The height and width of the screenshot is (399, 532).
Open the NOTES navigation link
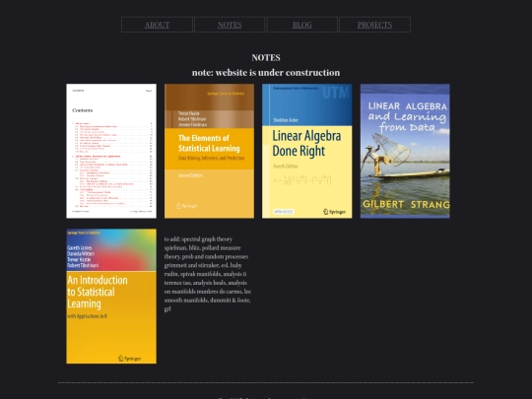230,25
